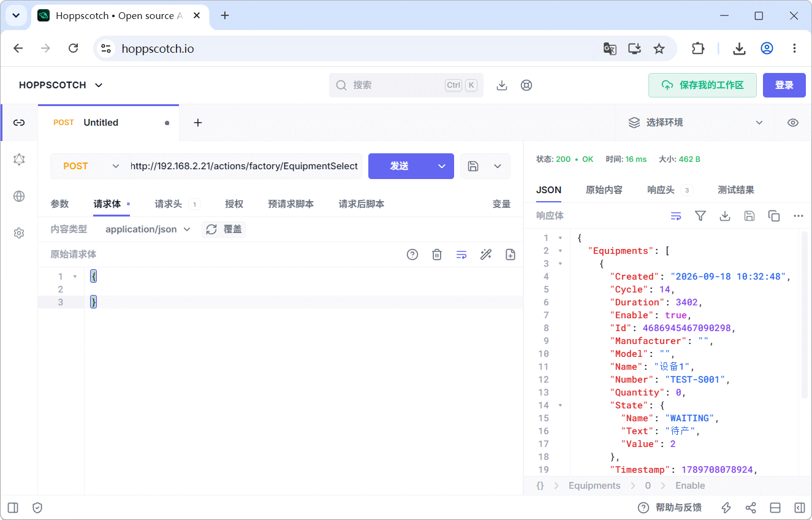The image size is (812, 520).
Task: Open the application/json content type dropdown
Action: point(148,229)
